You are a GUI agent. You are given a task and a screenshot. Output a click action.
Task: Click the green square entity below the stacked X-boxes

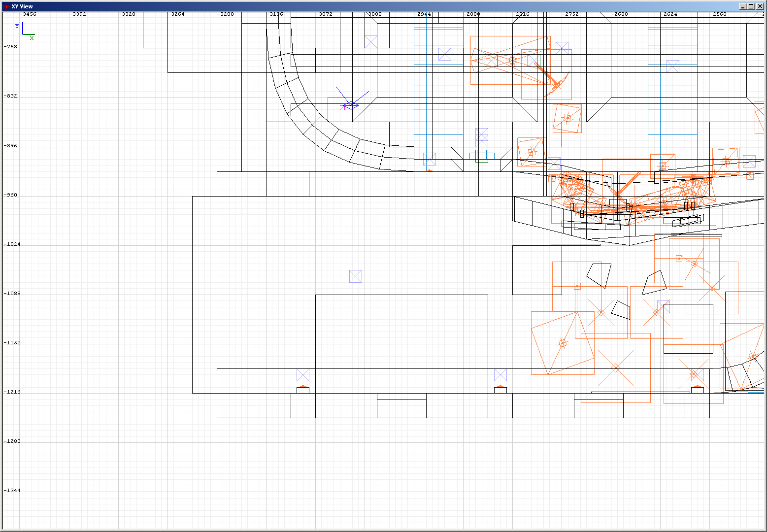pos(482,156)
